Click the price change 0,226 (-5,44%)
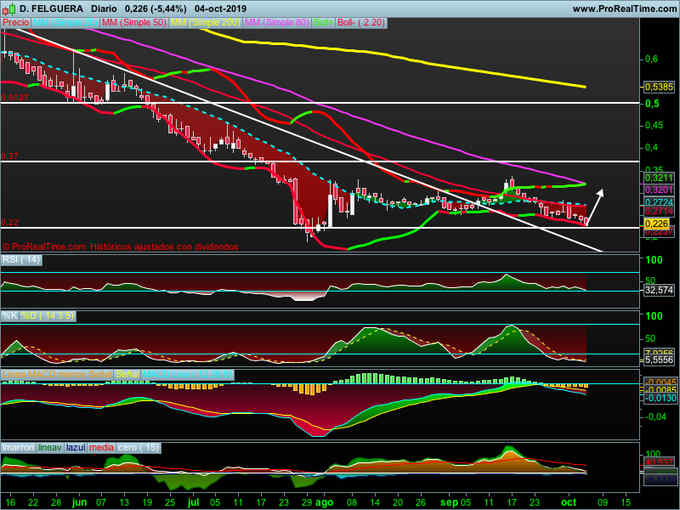Viewport: 680px width, 510px height. tap(155, 9)
